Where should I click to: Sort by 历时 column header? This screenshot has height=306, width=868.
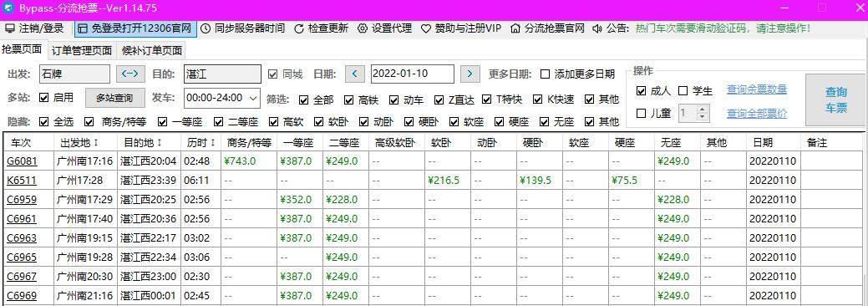click(x=201, y=143)
